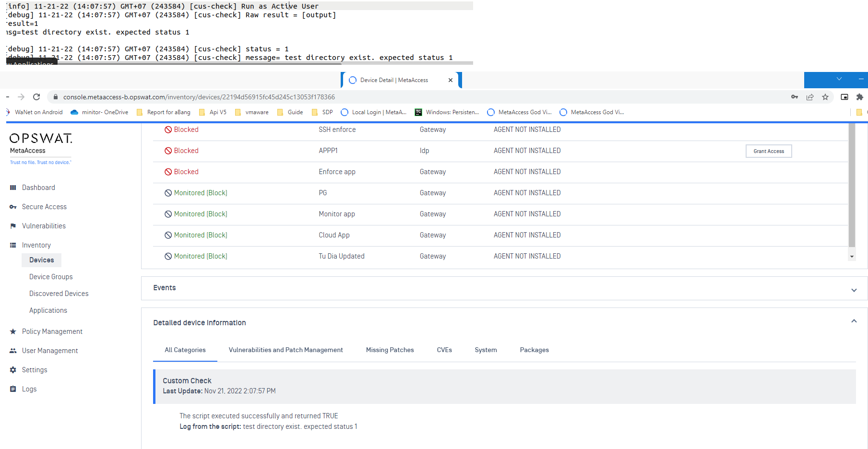Open the Report for aBang bookmark folder

pyautogui.click(x=164, y=112)
